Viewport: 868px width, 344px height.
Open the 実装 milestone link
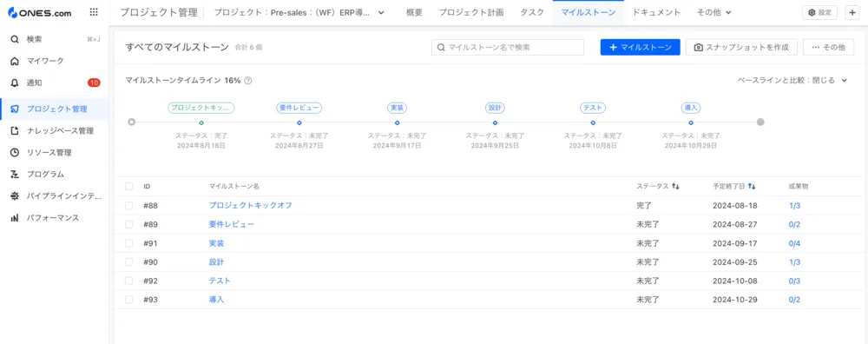point(216,243)
